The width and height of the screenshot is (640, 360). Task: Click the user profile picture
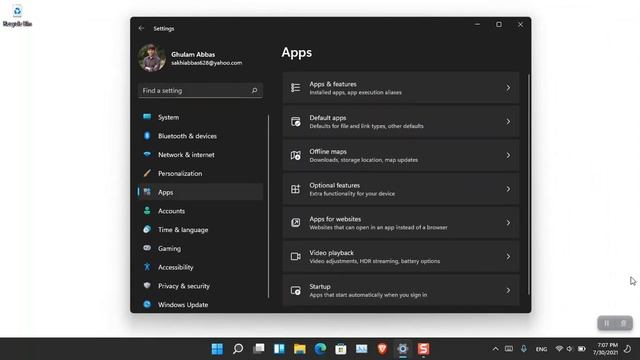pyautogui.click(x=152, y=58)
